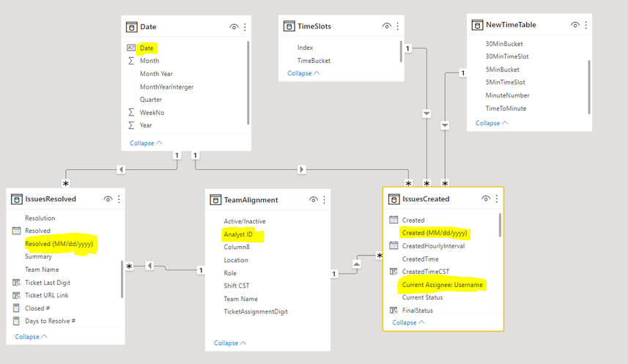Select Resolved (MM/dd/yyyy) field
Image resolution: width=628 pixels, height=364 pixels.
(59, 243)
